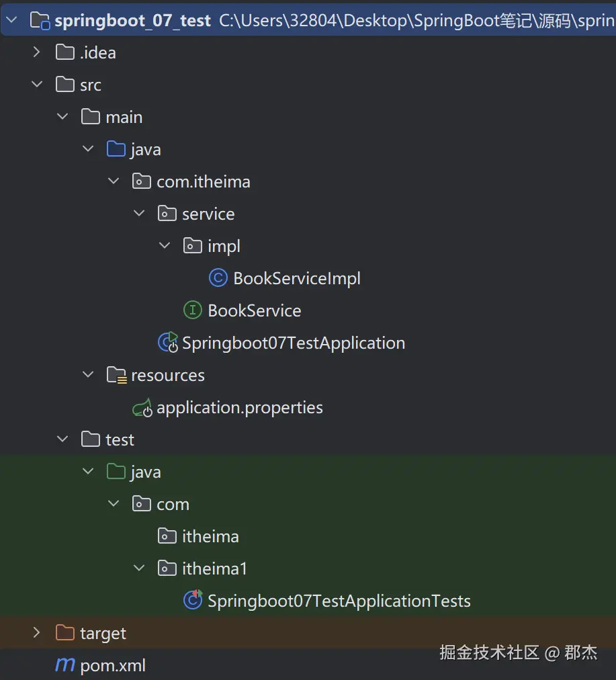
Task: Collapse the impl package arrow
Action: tap(165, 246)
